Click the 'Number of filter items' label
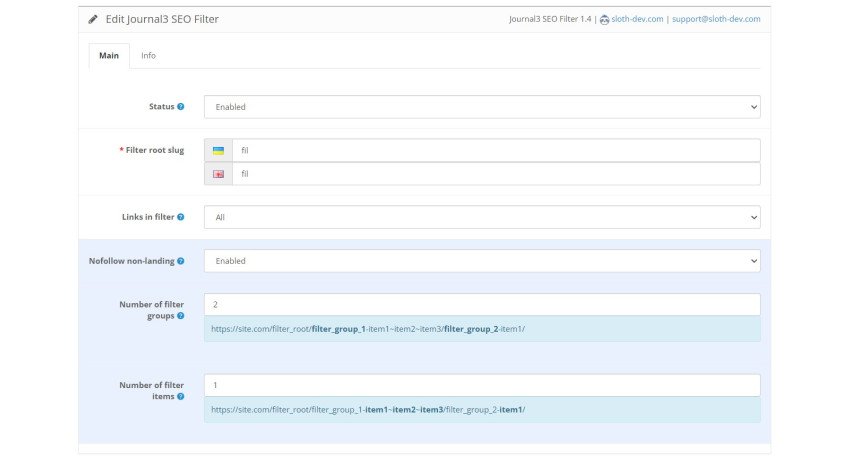This screenshot has height=456, width=852. point(152,390)
